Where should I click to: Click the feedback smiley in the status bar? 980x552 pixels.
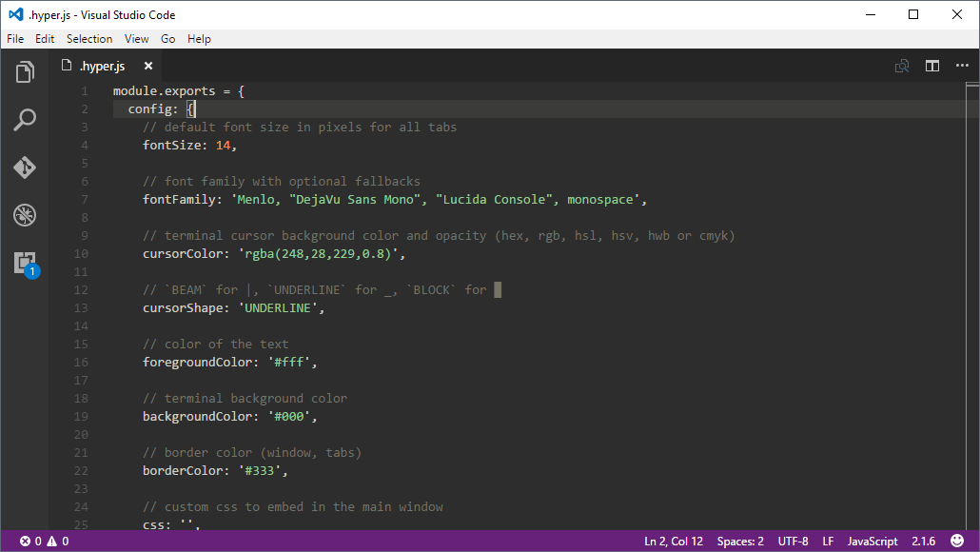tap(956, 541)
